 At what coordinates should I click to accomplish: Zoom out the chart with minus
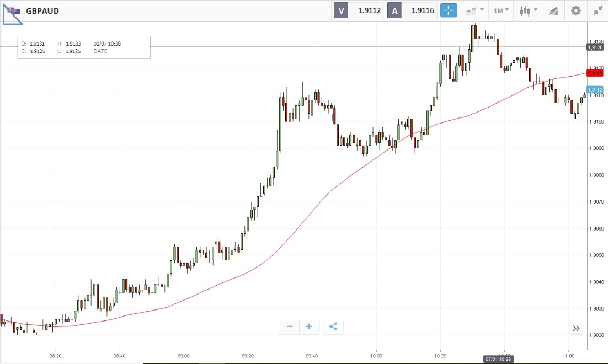[x=290, y=326]
